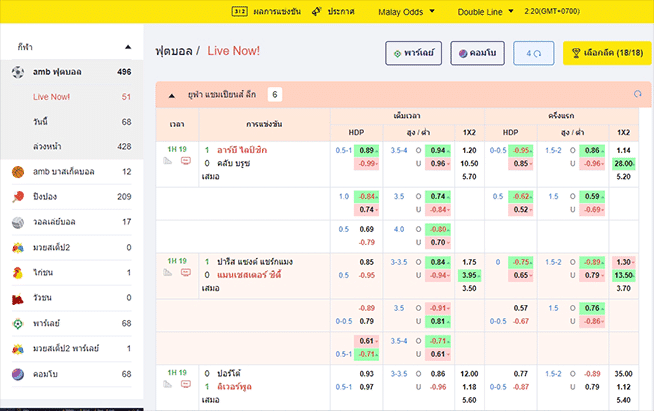
Task: Select full-time HDP odds 0.89 for Leipzig
Action: (x=367, y=150)
